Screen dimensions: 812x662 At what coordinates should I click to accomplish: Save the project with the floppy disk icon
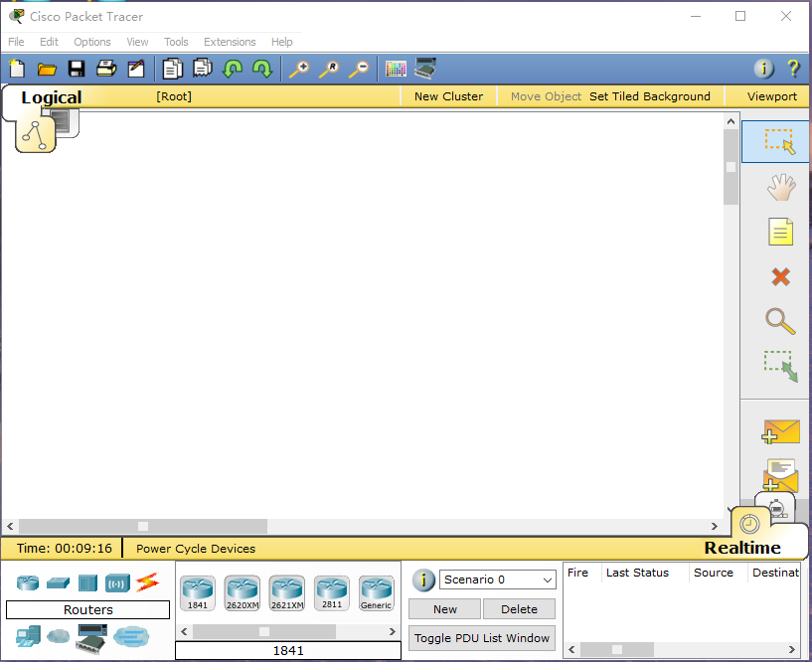click(77, 69)
